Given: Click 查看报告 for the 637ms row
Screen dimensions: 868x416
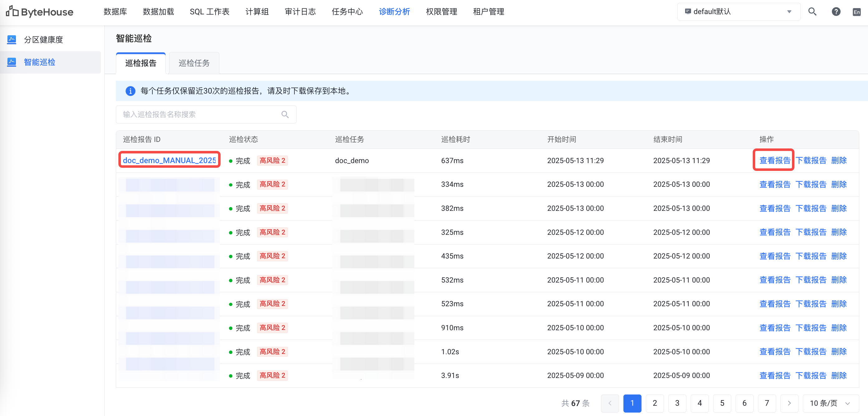Looking at the screenshot, I should click(775, 160).
